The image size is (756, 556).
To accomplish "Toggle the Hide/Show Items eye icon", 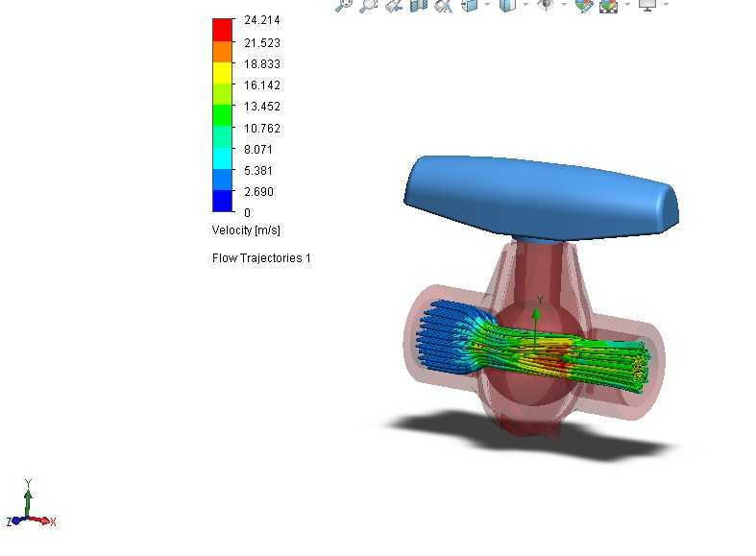I will [546, 5].
